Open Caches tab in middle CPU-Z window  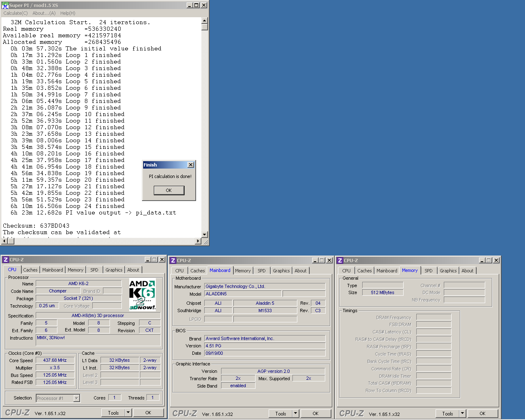[198, 271]
